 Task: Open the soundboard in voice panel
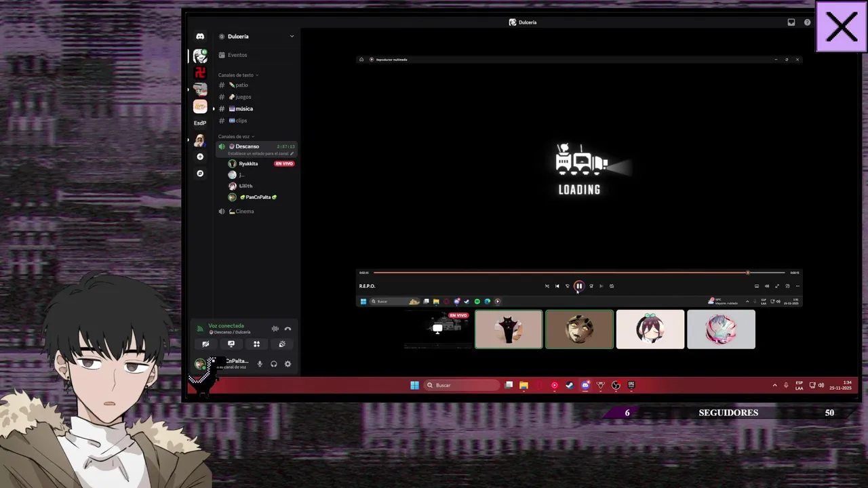(282, 344)
